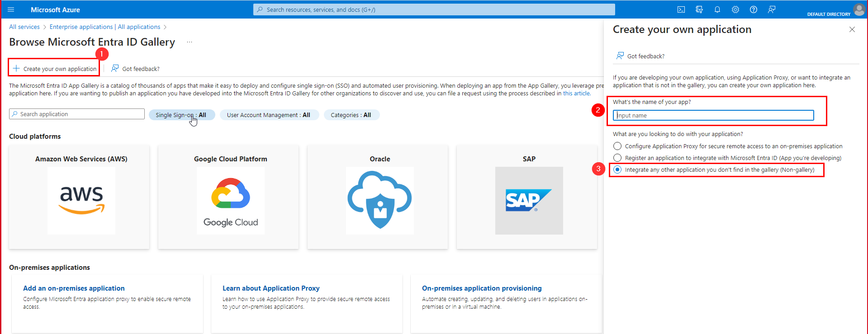Open the ellipsis next to gallery title
Screen dimensions: 868x334
190,42
